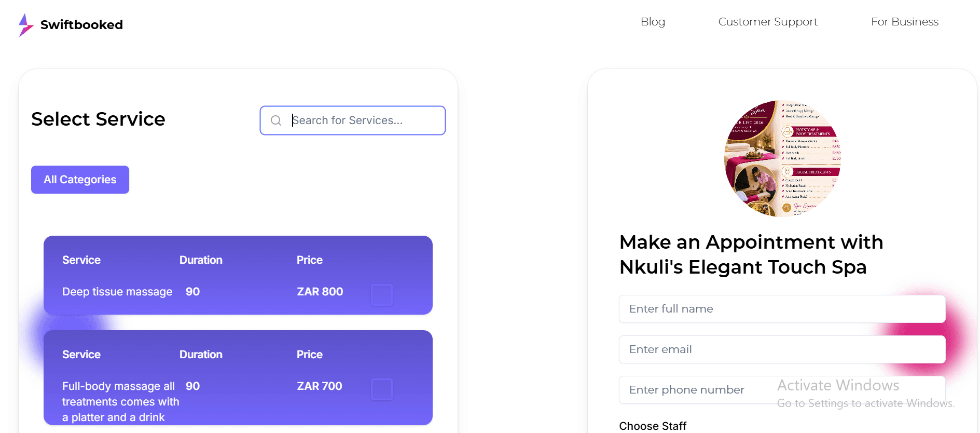Viewport: 980px width, 433px height.
Task: Open the spa's circular profile image
Action: (782, 158)
